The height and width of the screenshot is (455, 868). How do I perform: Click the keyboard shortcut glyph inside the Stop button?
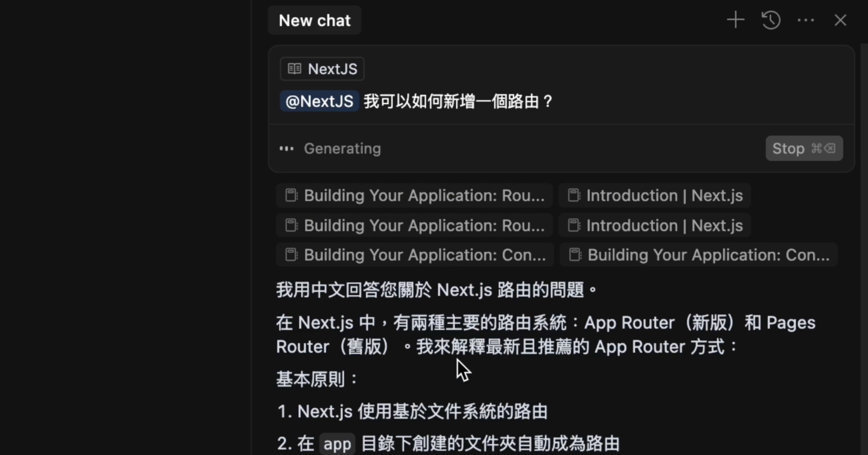(823, 148)
